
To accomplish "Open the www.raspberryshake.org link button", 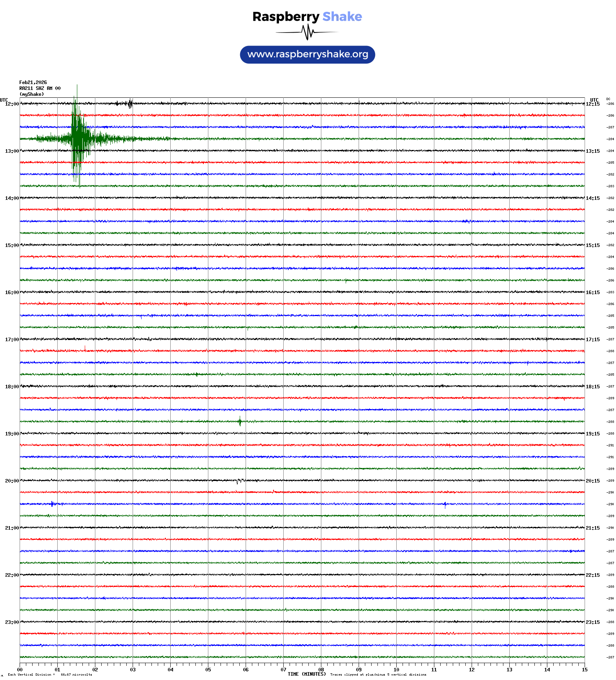I will coord(308,55).
